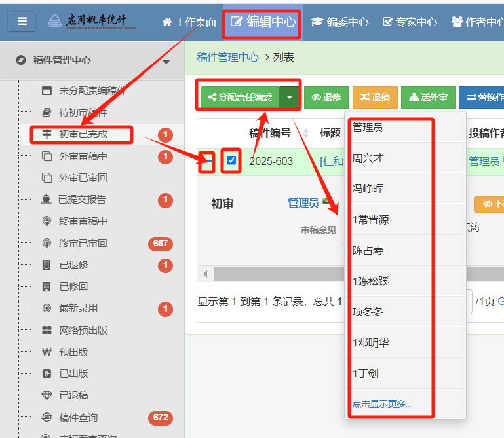Click the 网络预出版 grid icon
The width and height of the screenshot is (504, 438).
[47, 330]
